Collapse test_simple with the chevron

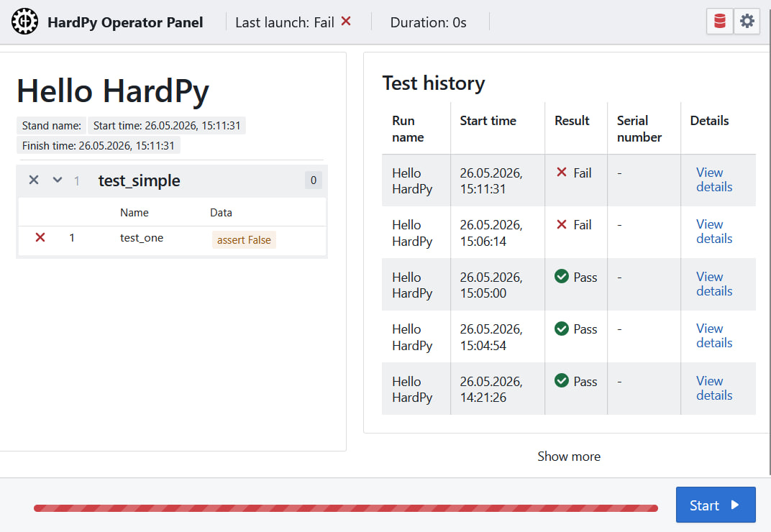[x=58, y=180]
